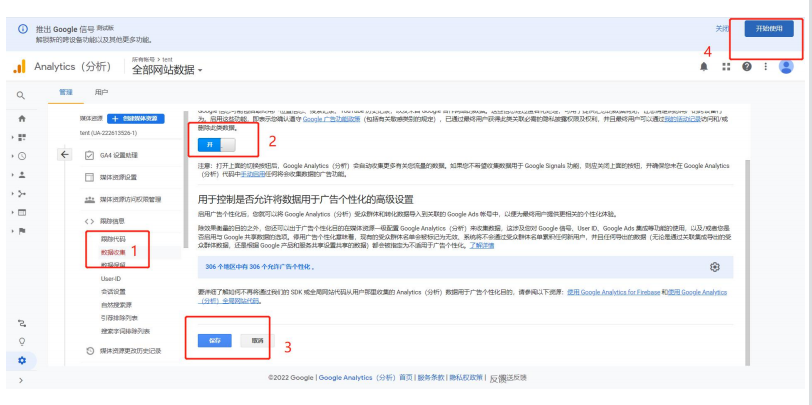Open the Audience person icon in sidebar

point(22,175)
